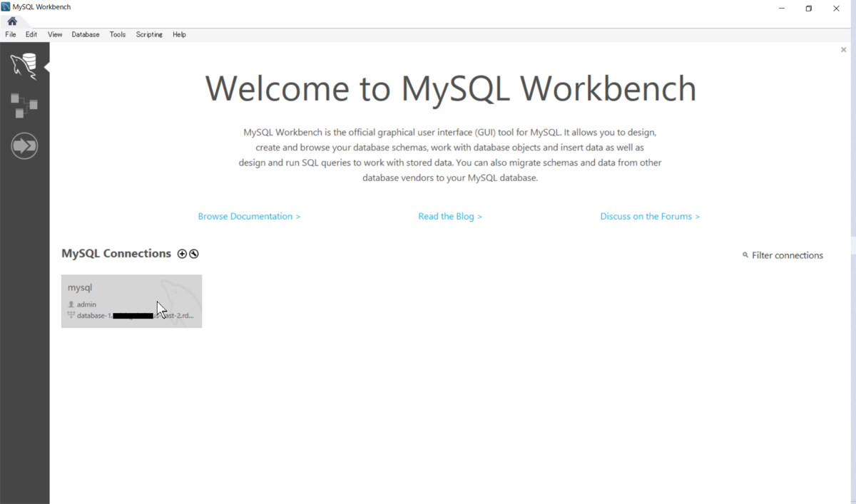Open the Help menu

tap(179, 34)
